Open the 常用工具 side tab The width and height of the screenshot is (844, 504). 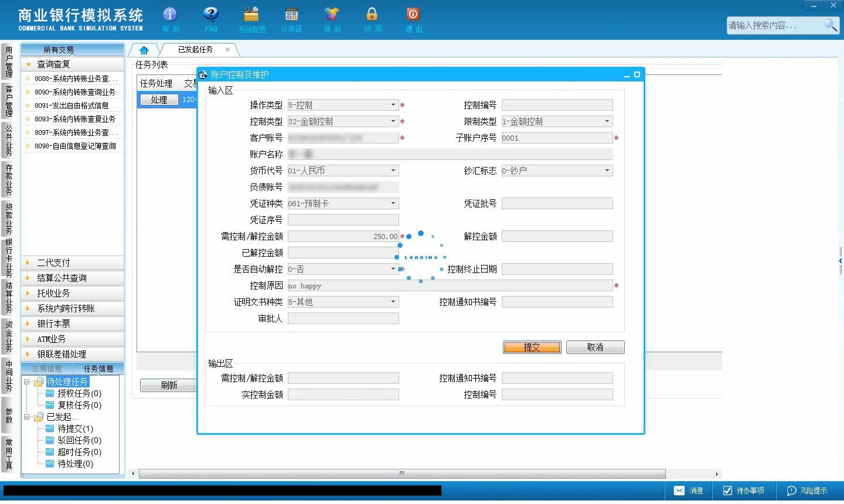pos(9,454)
